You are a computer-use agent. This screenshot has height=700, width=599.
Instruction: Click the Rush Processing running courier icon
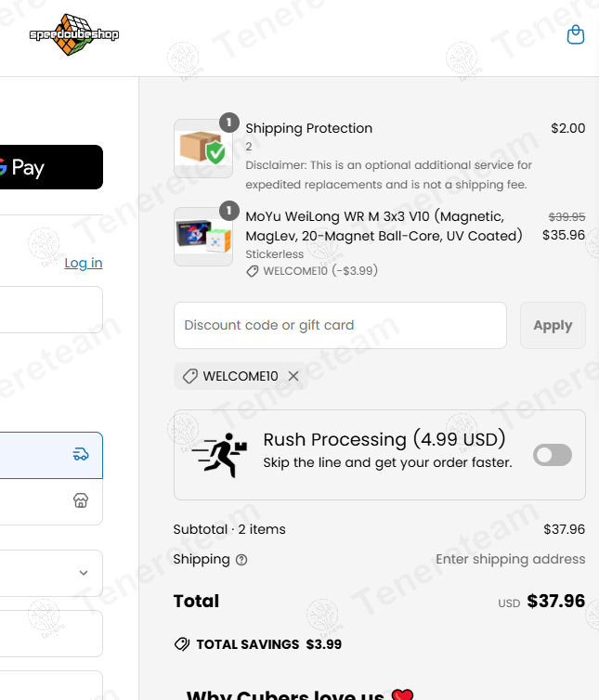pos(220,455)
